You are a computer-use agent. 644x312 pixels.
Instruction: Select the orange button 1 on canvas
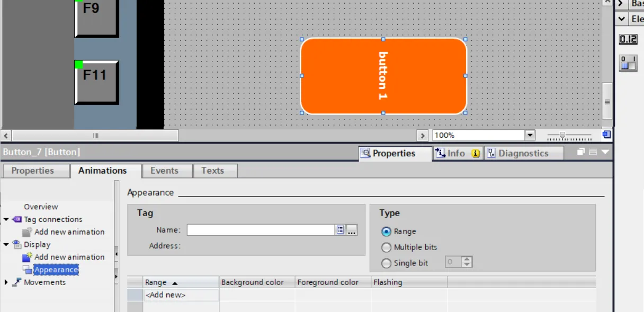pyautogui.click(x=383, y=76)
